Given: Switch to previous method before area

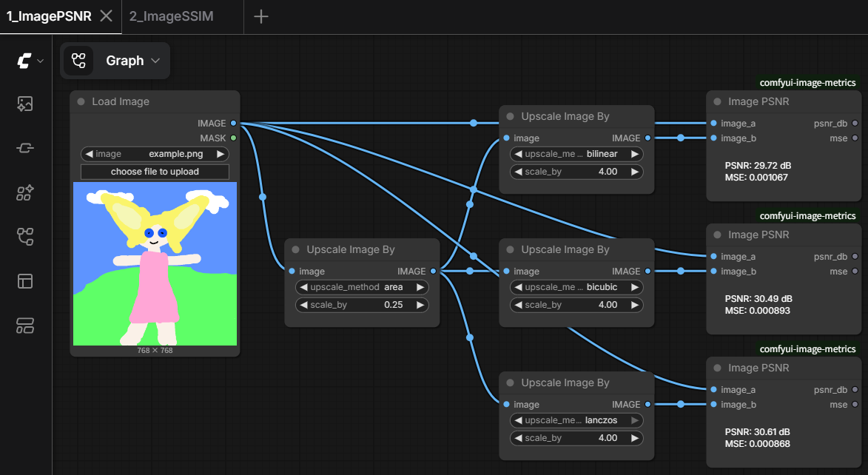Looking at the screenshot, I should (303, 287).
